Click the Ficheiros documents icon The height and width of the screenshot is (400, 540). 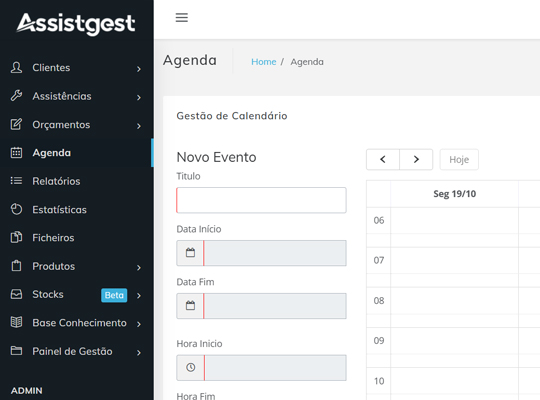16,238
